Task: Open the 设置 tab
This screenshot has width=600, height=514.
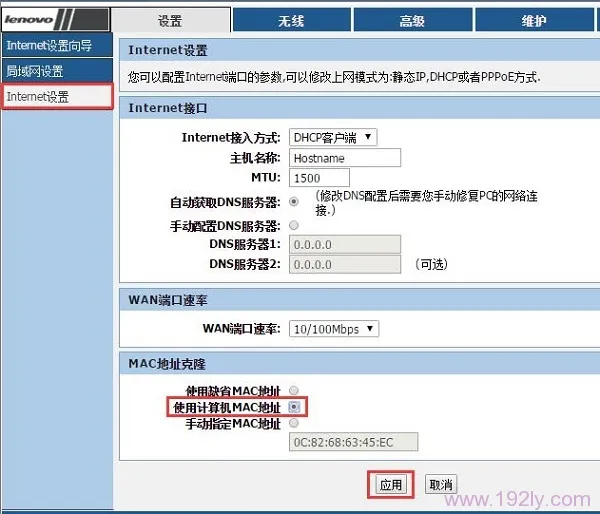Action: [170, 21]
